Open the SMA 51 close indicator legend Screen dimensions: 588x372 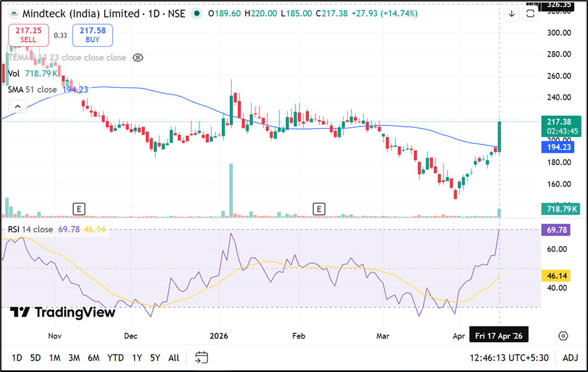click(x=32, y=89)
